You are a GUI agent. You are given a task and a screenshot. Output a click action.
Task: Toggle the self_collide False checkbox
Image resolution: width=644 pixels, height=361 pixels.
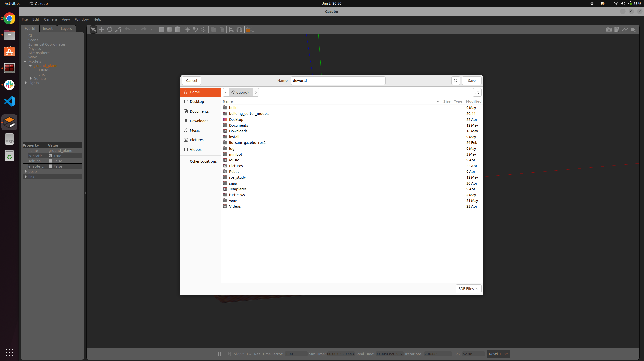(x=50, y=161)
